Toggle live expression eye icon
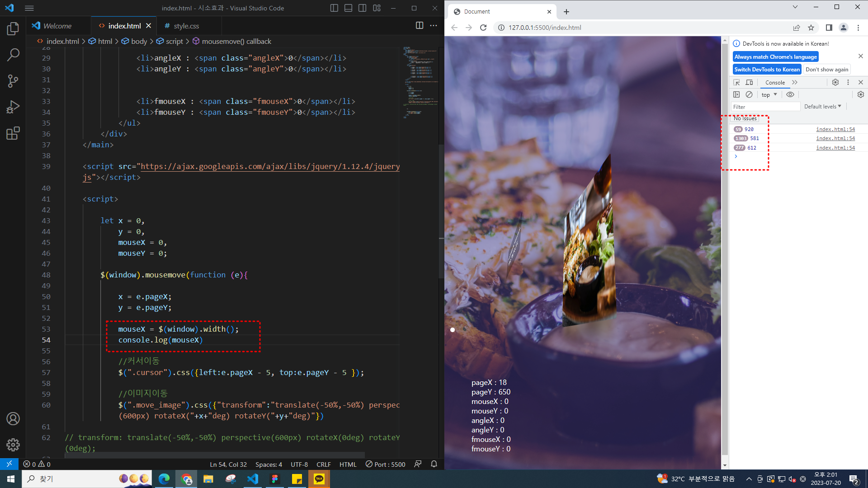The image size is (868, 488). [x=790, y=94]
